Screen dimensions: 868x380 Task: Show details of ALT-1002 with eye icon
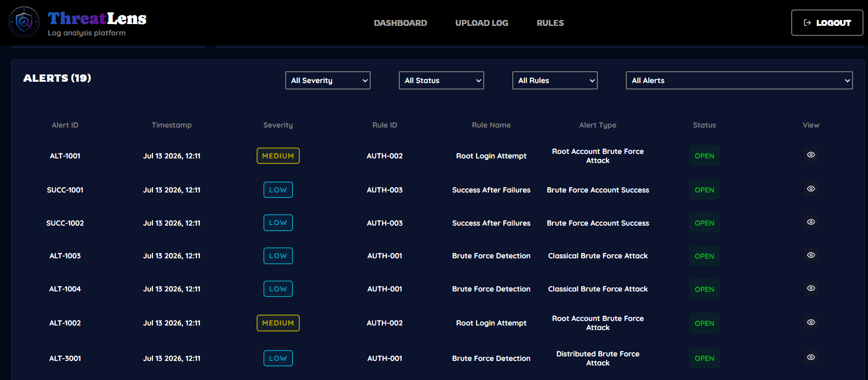(811, 322)
